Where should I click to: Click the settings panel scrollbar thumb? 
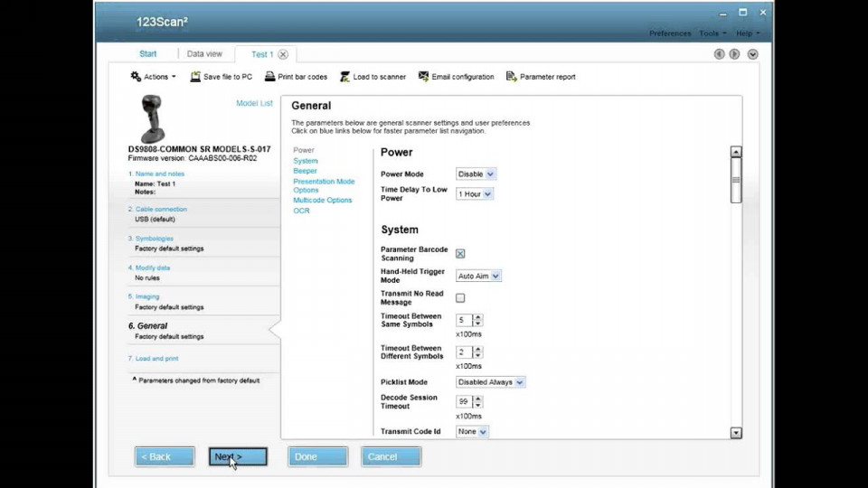pyautogui.click(x=736, y=181)
